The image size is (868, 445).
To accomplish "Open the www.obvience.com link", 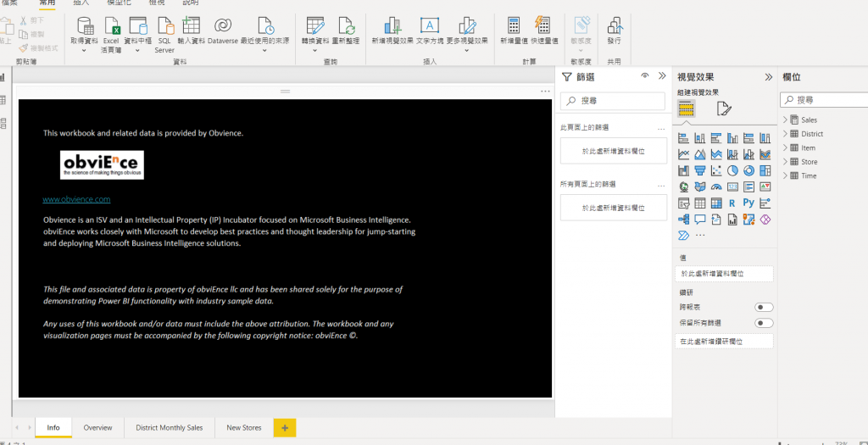I will coord(76,199).
